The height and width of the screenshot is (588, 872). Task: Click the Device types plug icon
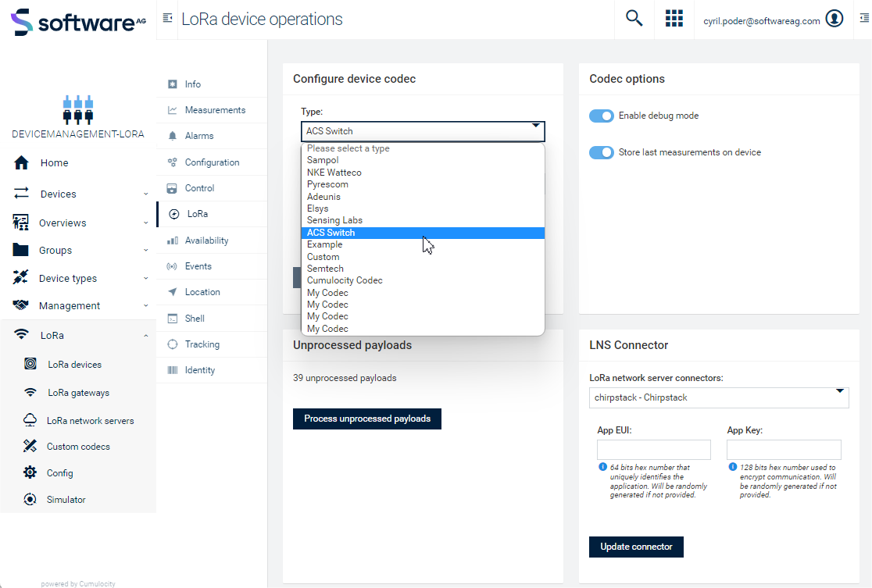(x=20, y=277)
